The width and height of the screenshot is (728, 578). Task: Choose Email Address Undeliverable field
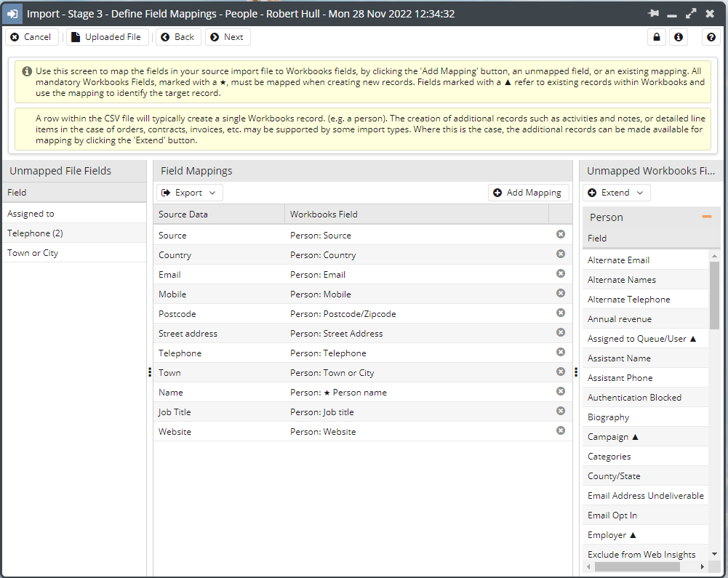[645, 495]
